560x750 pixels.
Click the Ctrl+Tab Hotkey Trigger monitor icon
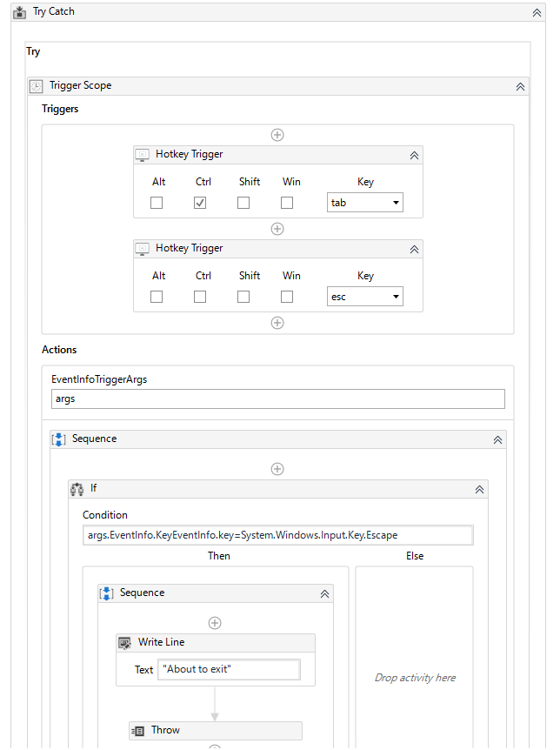[143, 155]
